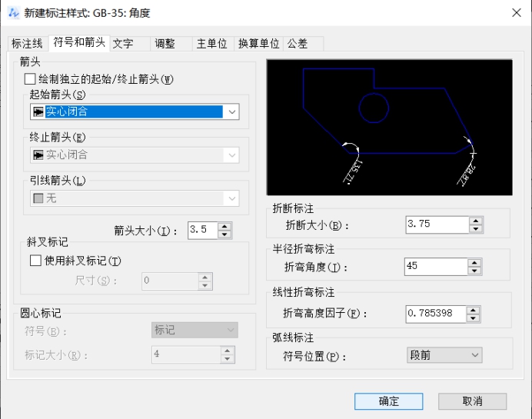Viewport: 532px width, 419px height.
Task: Click the 折断大小 input field
Action: pyautogui.click(x=436, y=224)
